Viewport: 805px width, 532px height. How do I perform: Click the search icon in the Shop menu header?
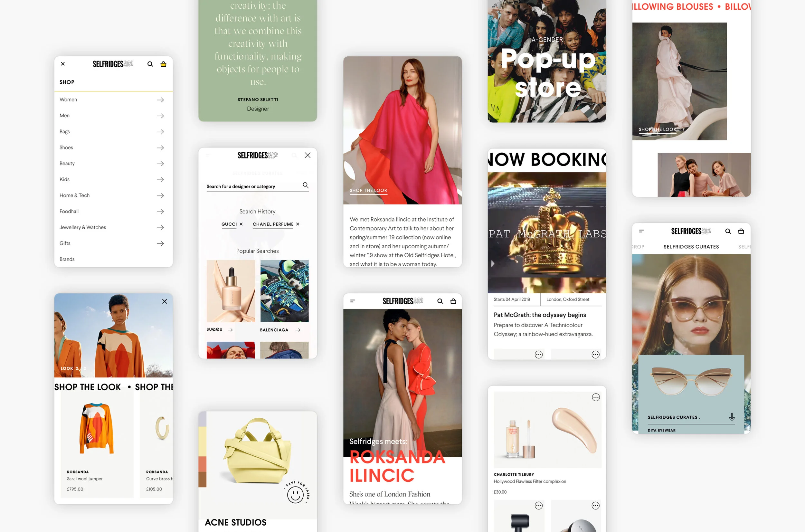(x=150, y=64)
